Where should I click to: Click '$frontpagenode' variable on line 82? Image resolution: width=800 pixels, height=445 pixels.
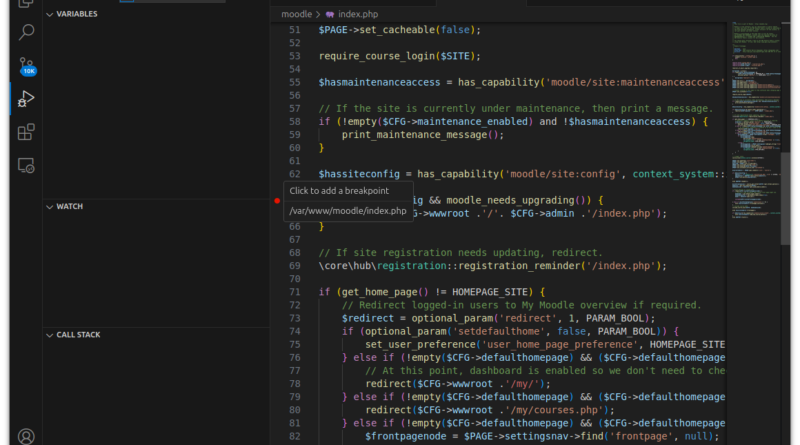click(x=406, y=436)
